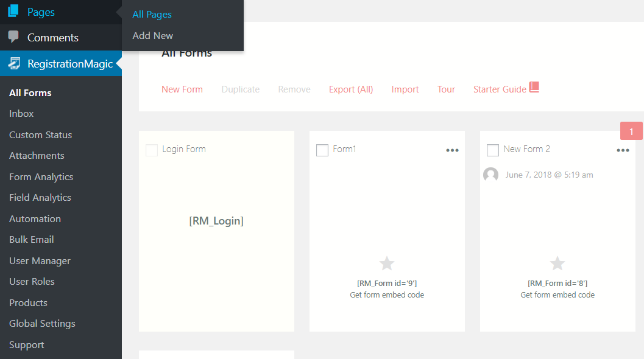Screen dimensions: 644x359
Task: Click the Starter Guide book icon
Action: (534, 88)
